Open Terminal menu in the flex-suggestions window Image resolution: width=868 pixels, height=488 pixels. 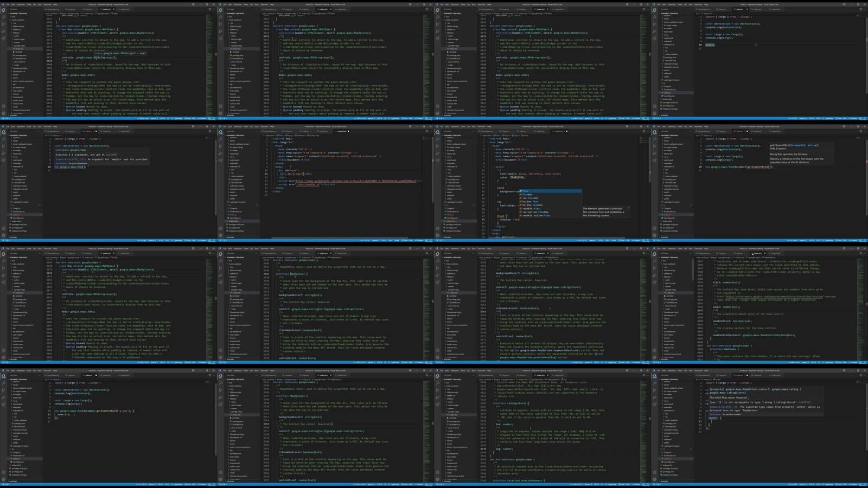tap(481, 126)
